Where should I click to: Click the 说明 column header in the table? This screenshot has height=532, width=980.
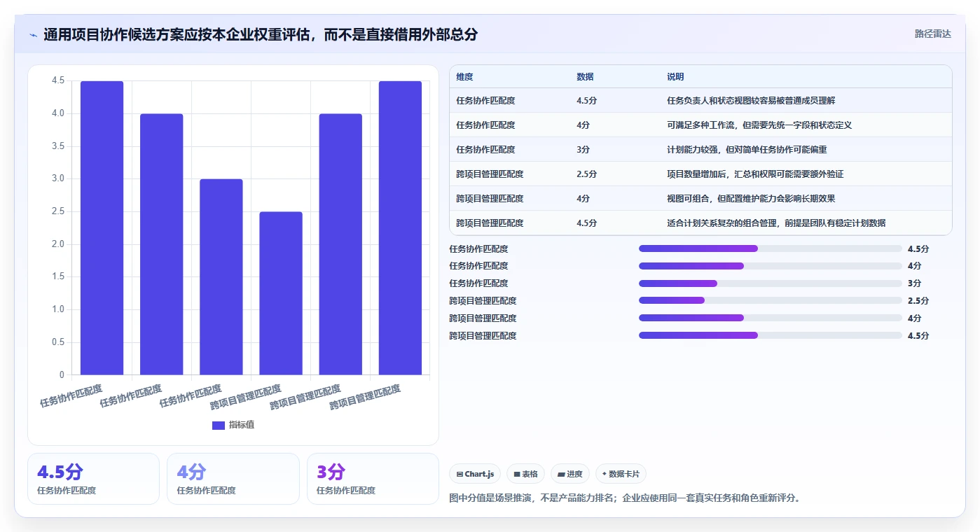[675, 77]
